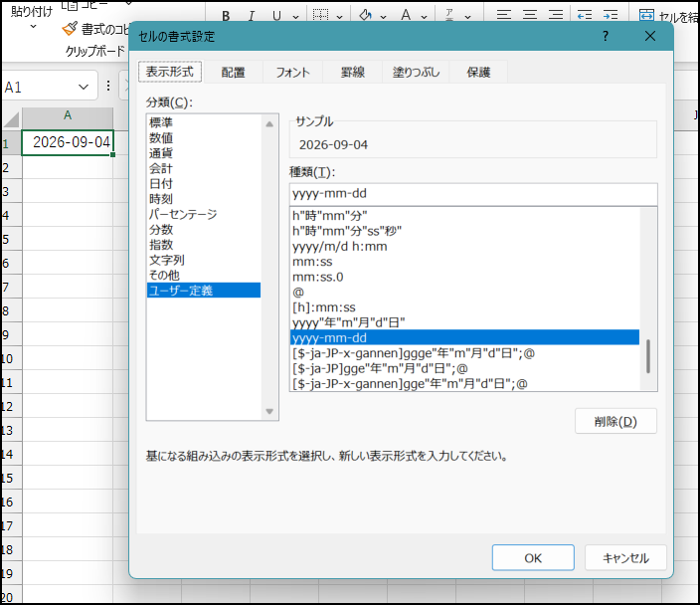The image size is (700, 605).
Task: Select 指数 in the category list
Action: pyautogui.click(x=204, y=245)
